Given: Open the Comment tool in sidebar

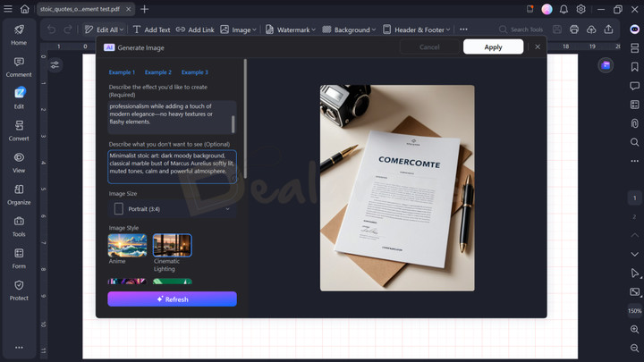Looking at the screenshot, I should pyautogui.click(x=19, y=67).
